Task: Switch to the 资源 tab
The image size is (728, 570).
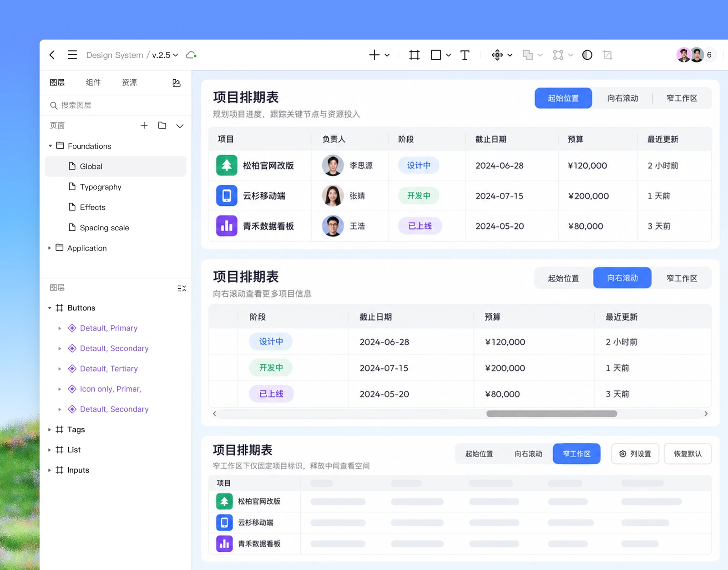Action: coord(129,82)
